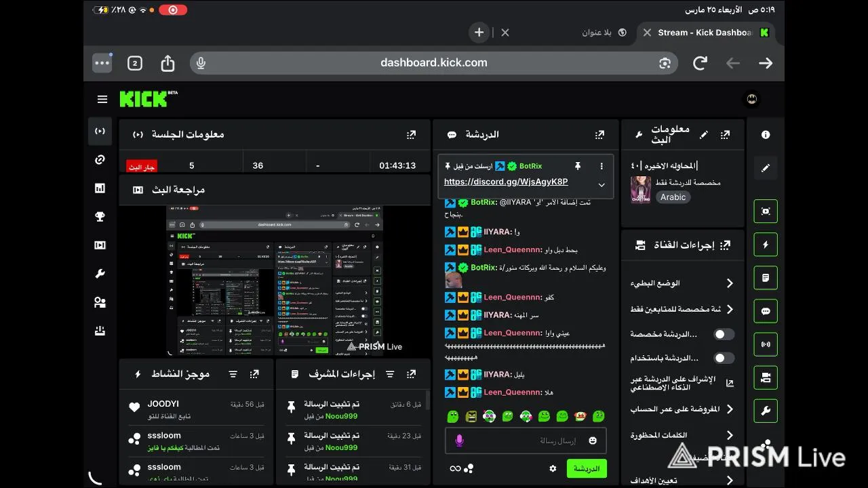868x488 pixels.
Task: Toggle the chat using switch
Action: tap(724, 358)
